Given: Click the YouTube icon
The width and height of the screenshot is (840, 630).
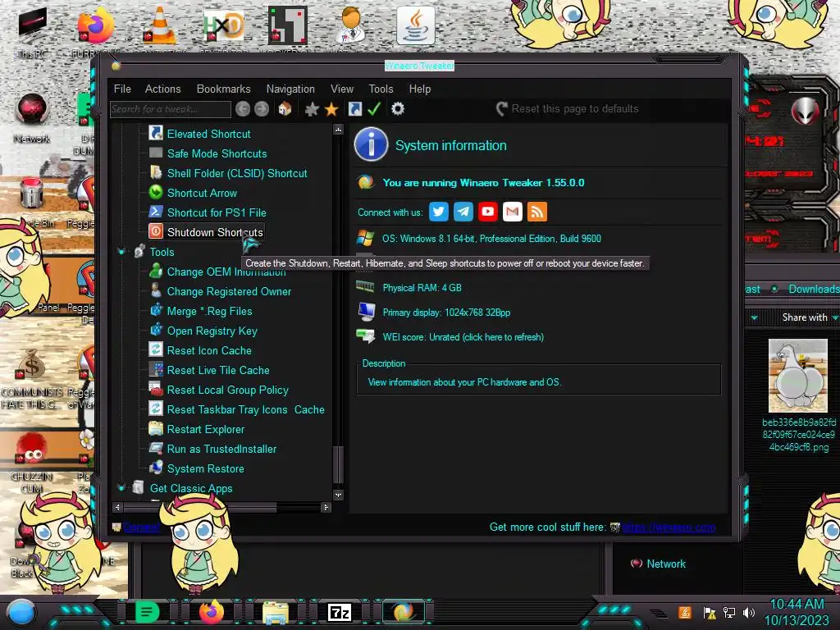Looking at the screenshot, I should (x=487, y=212).
